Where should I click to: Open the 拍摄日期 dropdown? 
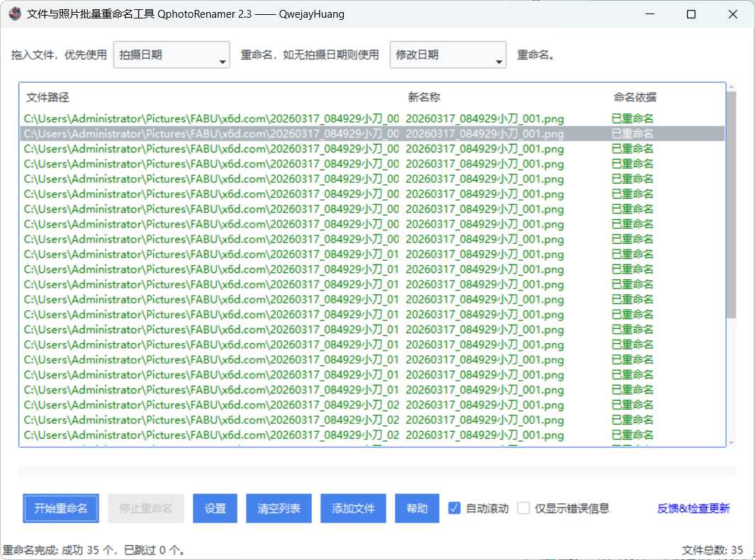pos(222,54)
